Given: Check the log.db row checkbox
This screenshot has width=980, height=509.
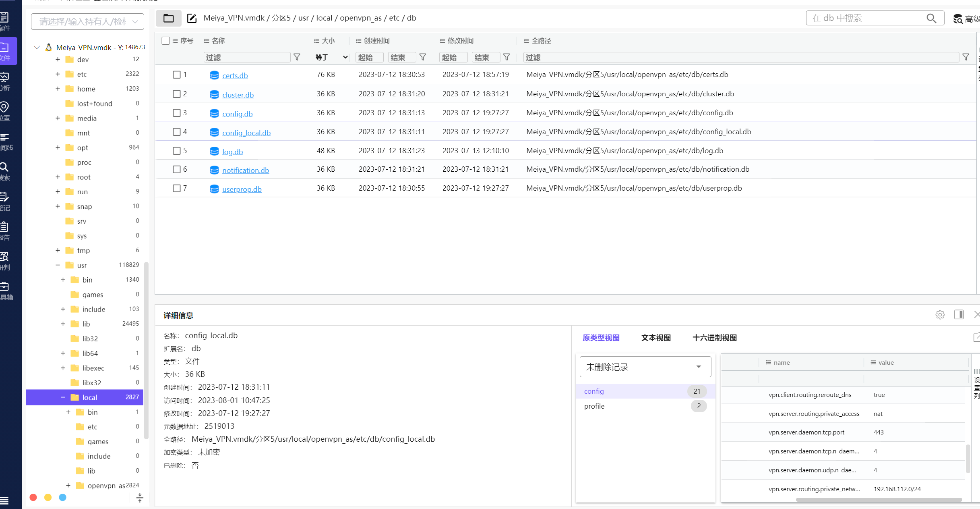Looking at the screenshot, I should (176, 151).
